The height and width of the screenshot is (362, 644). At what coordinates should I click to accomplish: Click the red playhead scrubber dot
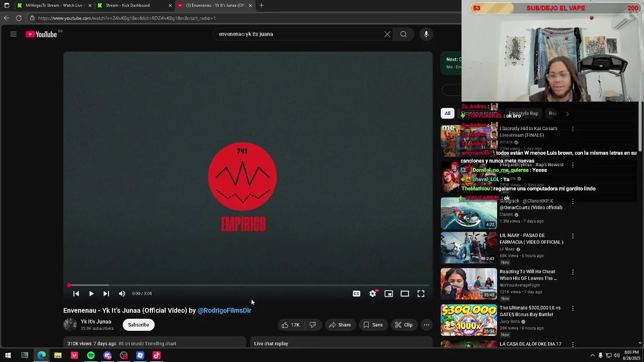tap(69, 286)
